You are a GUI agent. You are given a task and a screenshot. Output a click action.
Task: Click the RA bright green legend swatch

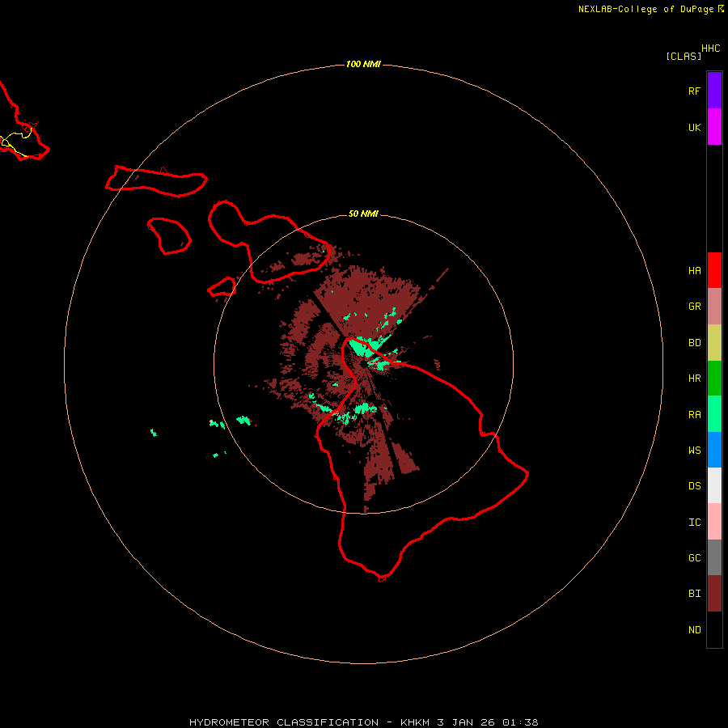(x=714, y=414)
